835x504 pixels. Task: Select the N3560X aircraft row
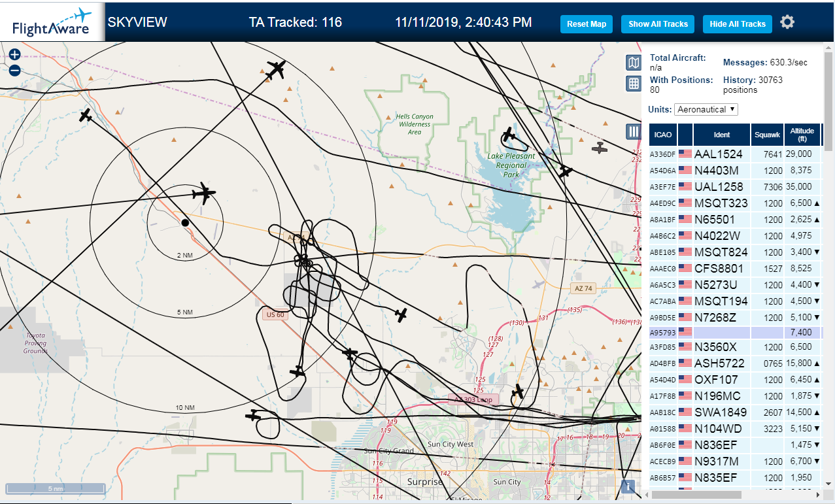point(736,346)
